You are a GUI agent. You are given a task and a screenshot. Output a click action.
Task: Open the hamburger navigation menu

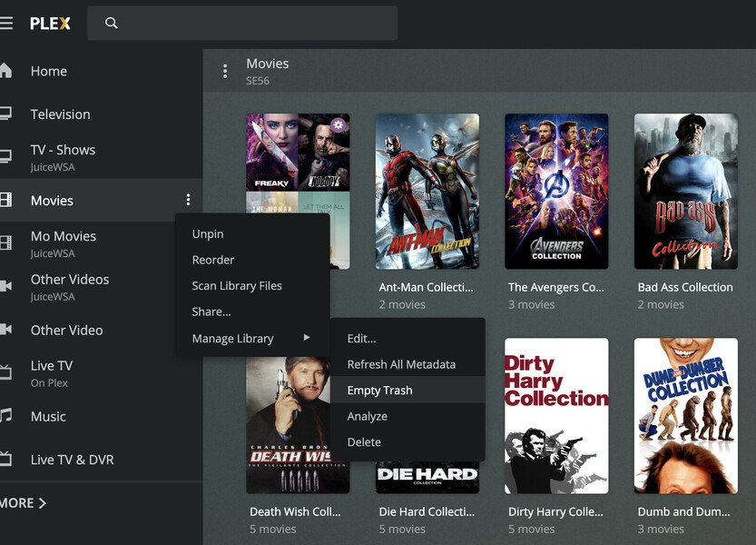pos(6,23)
